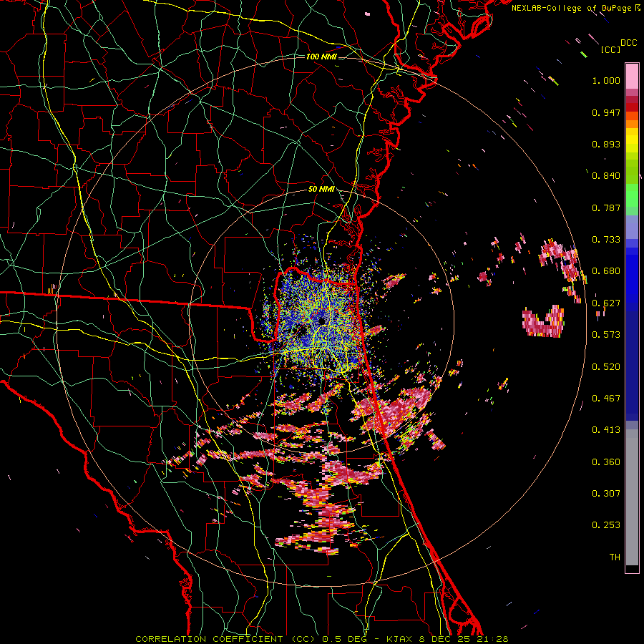Click the 0.307 scale value
This screenshot has height=644, width=644.
[606, 494]
